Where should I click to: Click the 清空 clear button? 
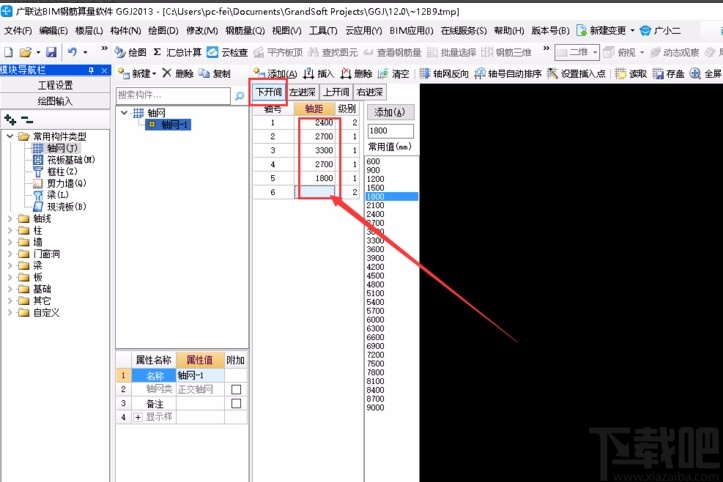[393, 73]
